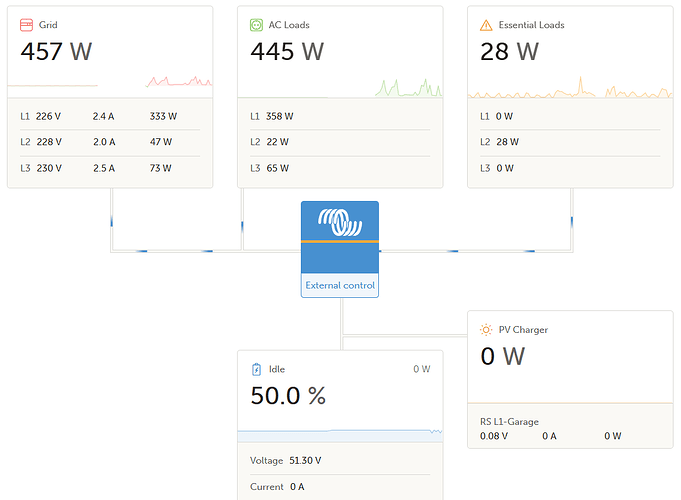This screenshot has width=681, height=500.
Task: Click the green AC Loads socket icon
Action: pyautogui.click(x=256, y=25)
